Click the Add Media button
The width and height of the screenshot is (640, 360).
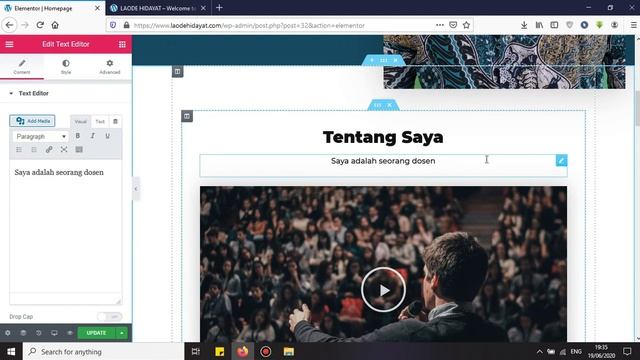click(x=32, y=121)
